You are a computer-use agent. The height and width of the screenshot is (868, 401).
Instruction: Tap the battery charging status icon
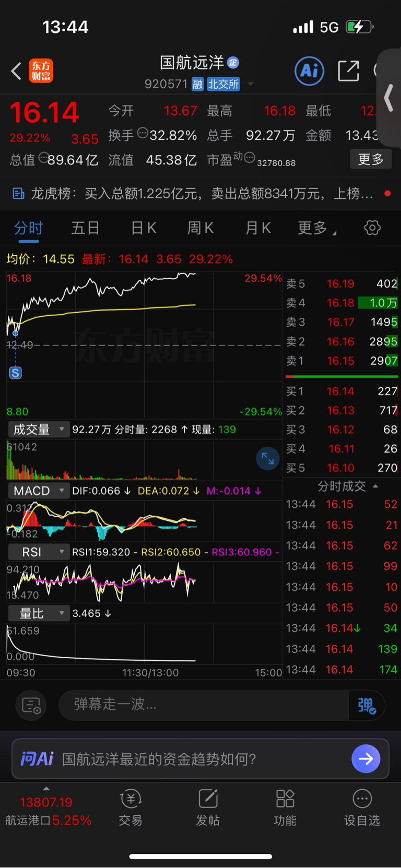(359, 27)
